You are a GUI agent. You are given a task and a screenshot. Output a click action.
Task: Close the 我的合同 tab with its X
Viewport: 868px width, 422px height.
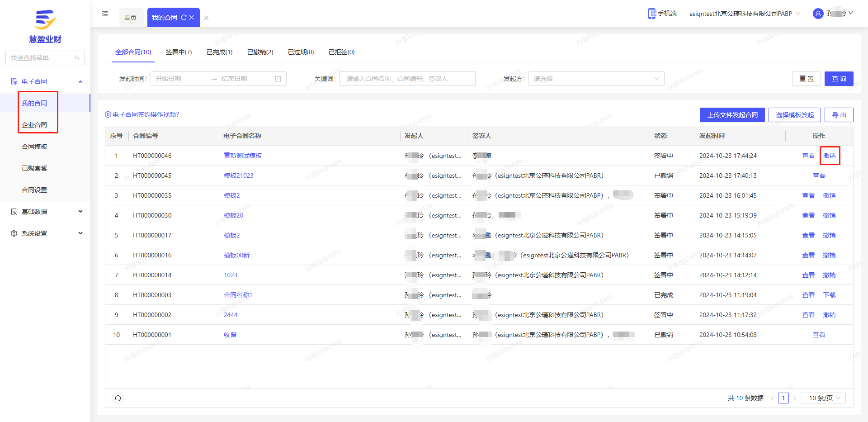[x=192, y=18]
